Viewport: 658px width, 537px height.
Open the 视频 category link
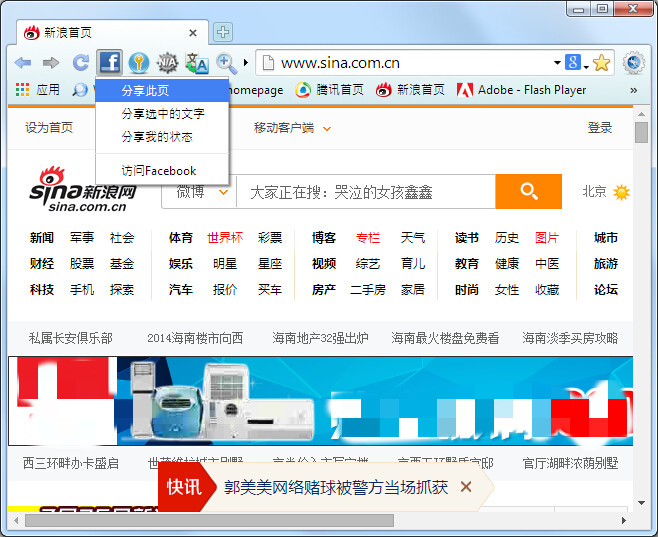coord(324,264)
